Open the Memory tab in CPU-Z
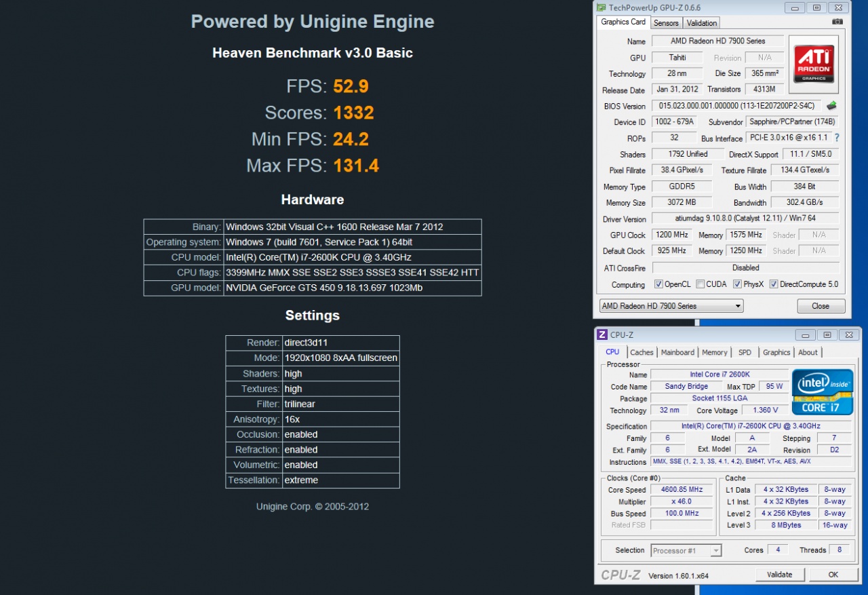 tap(715, 352)
